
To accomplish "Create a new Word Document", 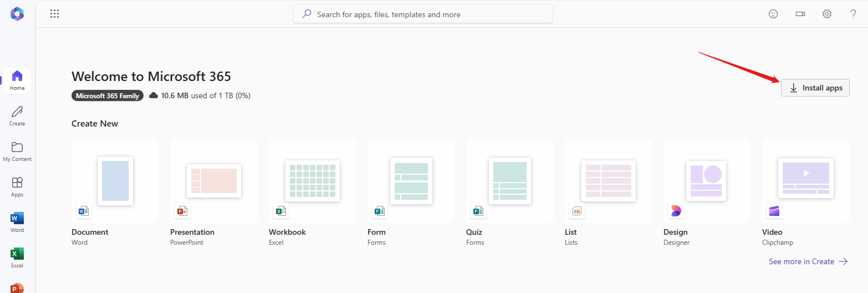I will click(x=115, y=193).
